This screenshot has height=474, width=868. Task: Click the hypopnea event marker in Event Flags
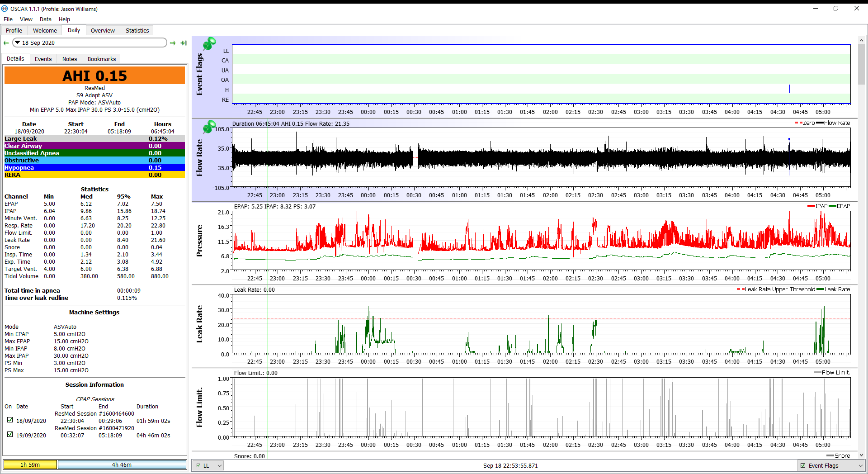[789, 89]
